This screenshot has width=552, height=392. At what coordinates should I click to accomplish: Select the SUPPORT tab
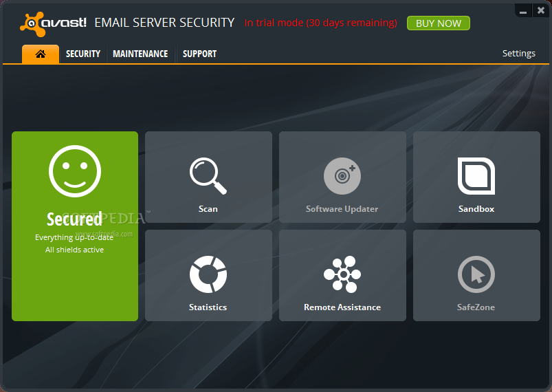pos(199,54)
